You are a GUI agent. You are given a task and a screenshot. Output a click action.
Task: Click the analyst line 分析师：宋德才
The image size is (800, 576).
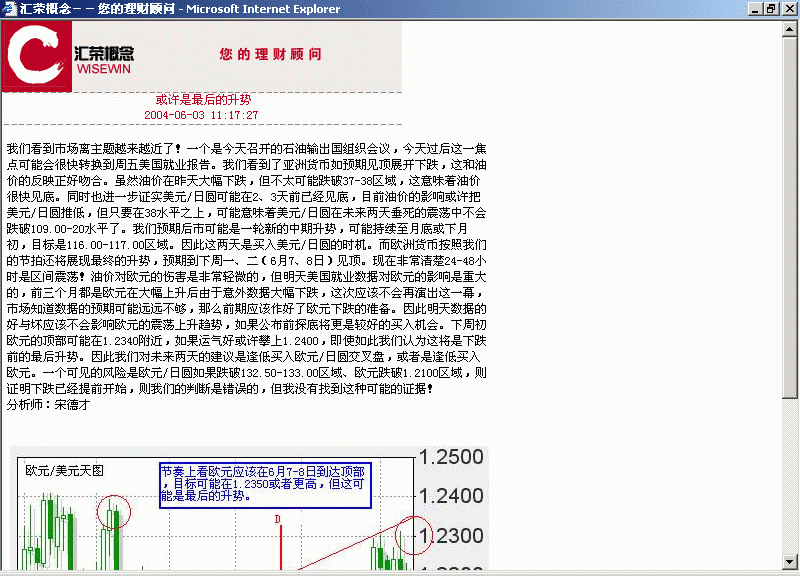[x=48, y=405]
